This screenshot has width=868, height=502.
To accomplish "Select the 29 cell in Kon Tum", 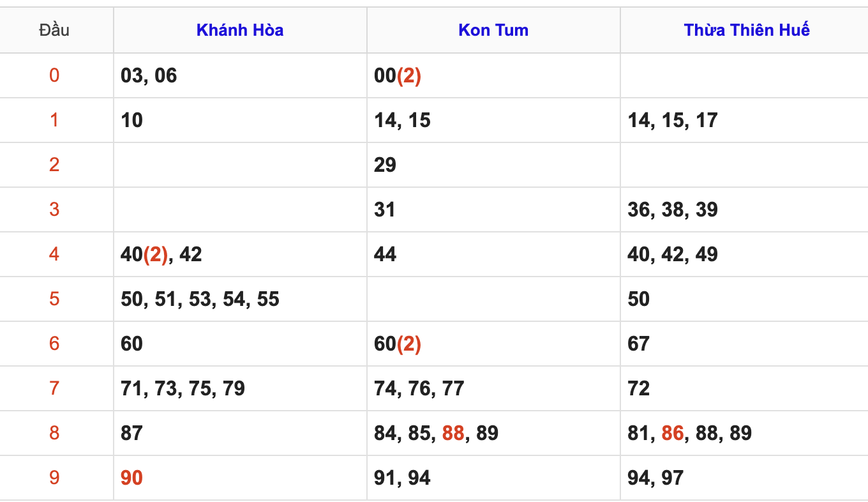I will pos(385,165).
